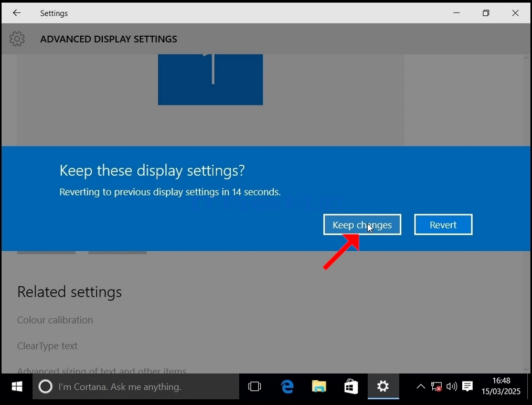Viewport: 532px width, 405px height.
Task: Launch Microsoft Edge from the taskbar
Action: (x=287, y=386)
